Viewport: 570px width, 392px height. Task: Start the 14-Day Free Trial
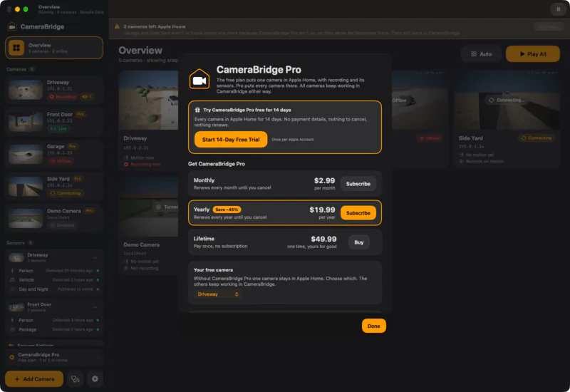click(x=231, y=140)
